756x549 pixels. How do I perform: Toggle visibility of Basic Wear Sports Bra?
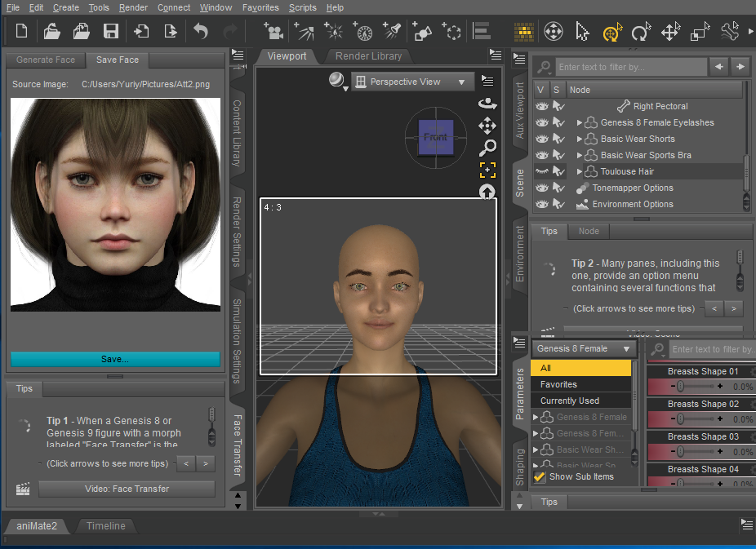point(542,155)
